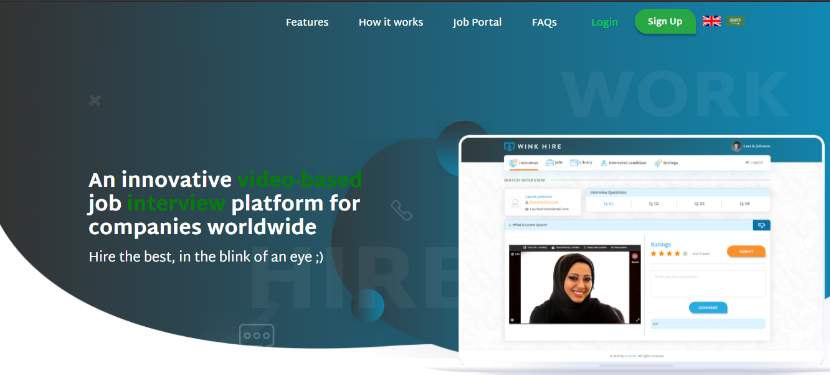Screen dimensions: 830x375
Task: Click the thumbs-down icon on question bar
Action: tap(761, 225)
